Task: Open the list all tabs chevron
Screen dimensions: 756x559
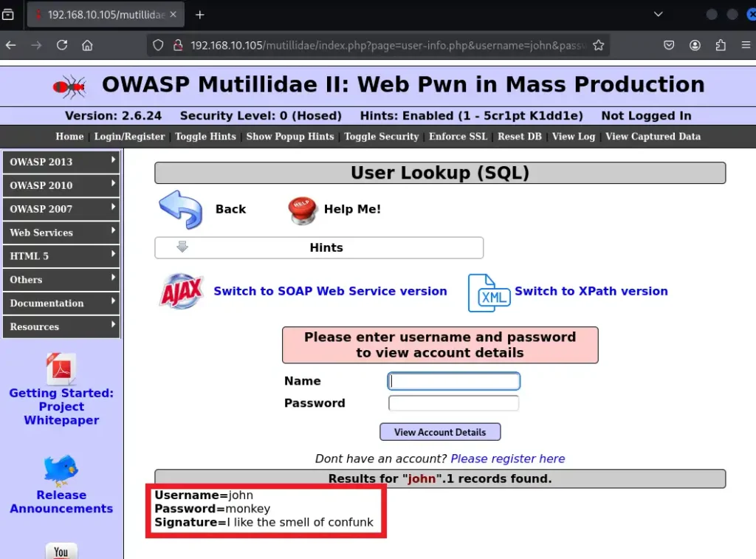Action: point(658,15)
